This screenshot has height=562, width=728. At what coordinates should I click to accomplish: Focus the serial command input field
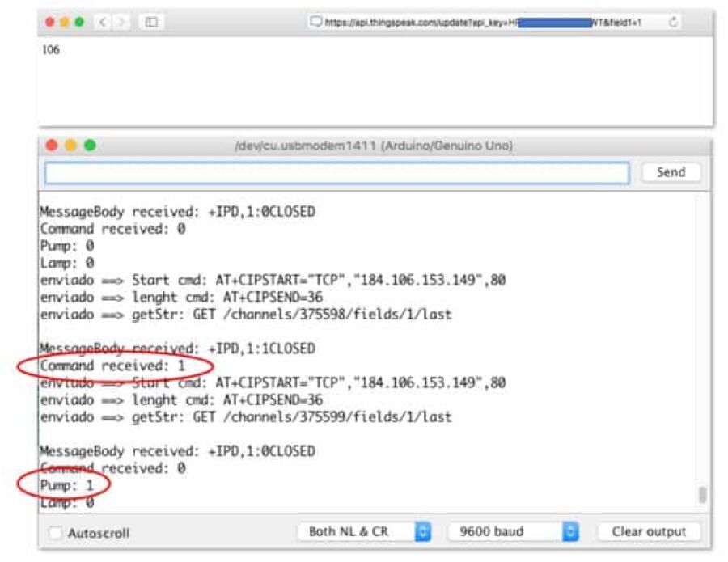tap(336, 173)
